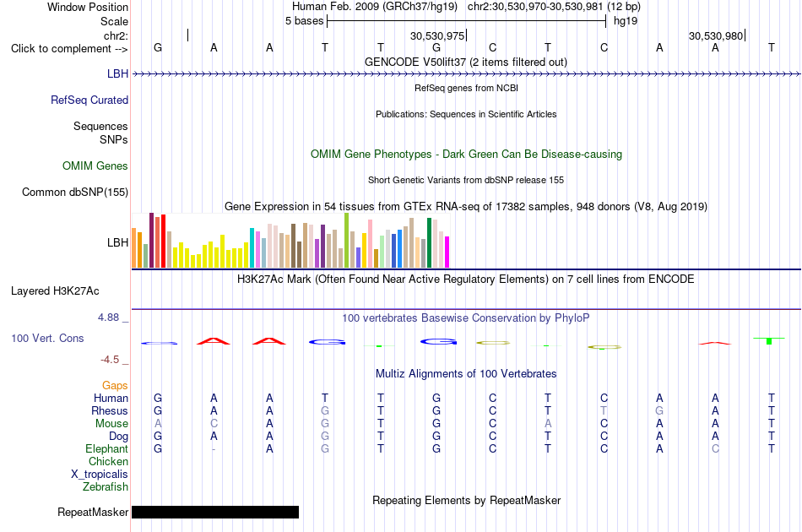Select the Chicken alignment row label
This screenshot has width=802, height=532.
coord(108,461)
